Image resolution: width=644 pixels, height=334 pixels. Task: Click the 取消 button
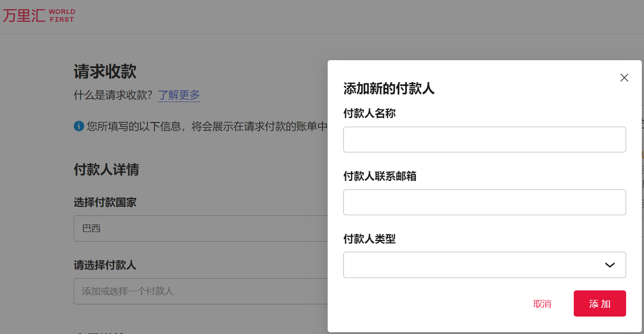click(x=542, y=304)
